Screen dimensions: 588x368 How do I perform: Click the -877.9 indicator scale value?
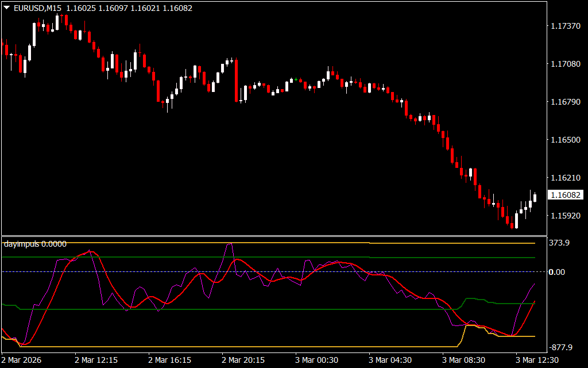coord(561,347)
